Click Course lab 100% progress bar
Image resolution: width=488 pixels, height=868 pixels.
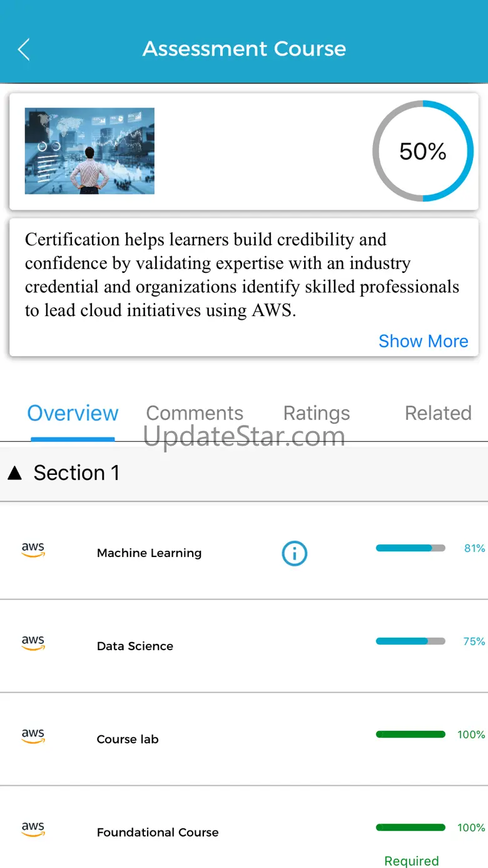pyautogui.click(x=410, y=734)
